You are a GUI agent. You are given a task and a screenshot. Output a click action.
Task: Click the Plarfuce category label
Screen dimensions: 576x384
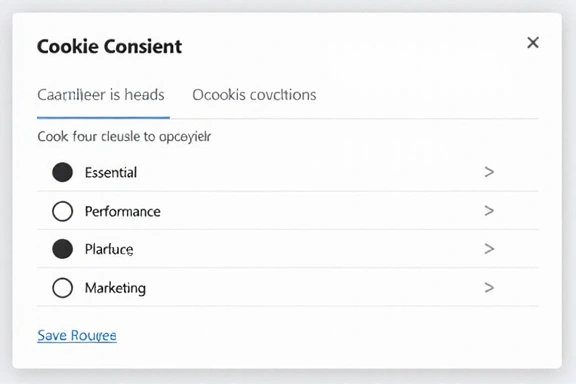109,250
